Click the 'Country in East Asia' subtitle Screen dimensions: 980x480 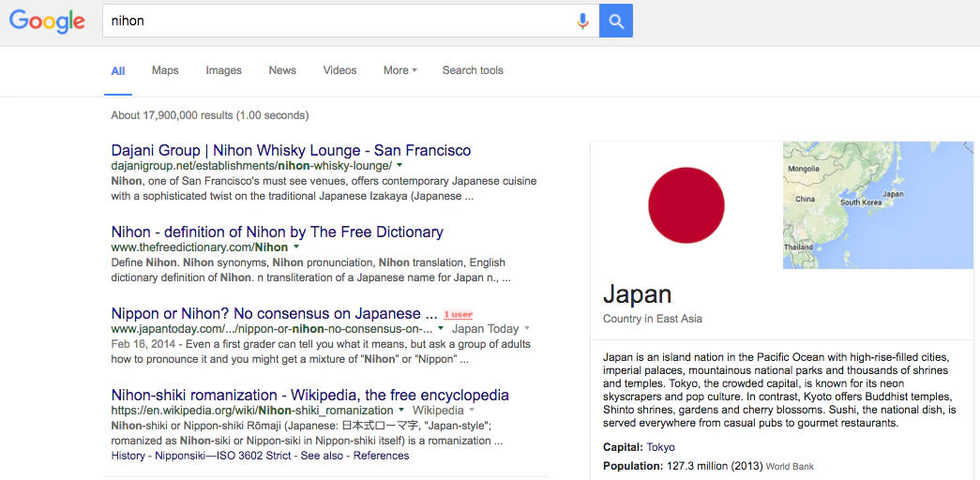click(653, 319)
